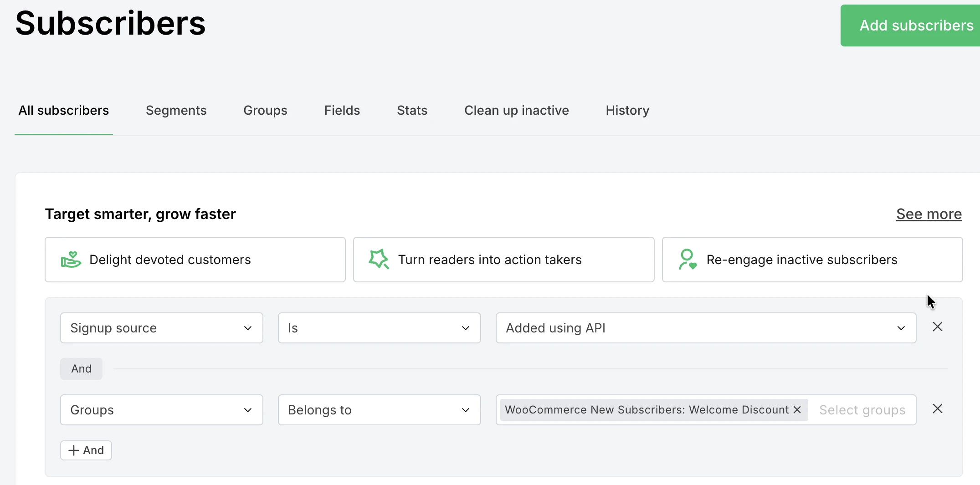Remove the WooCommerce New Subscribers group tag
980x485 pixels.
[796, 409]
